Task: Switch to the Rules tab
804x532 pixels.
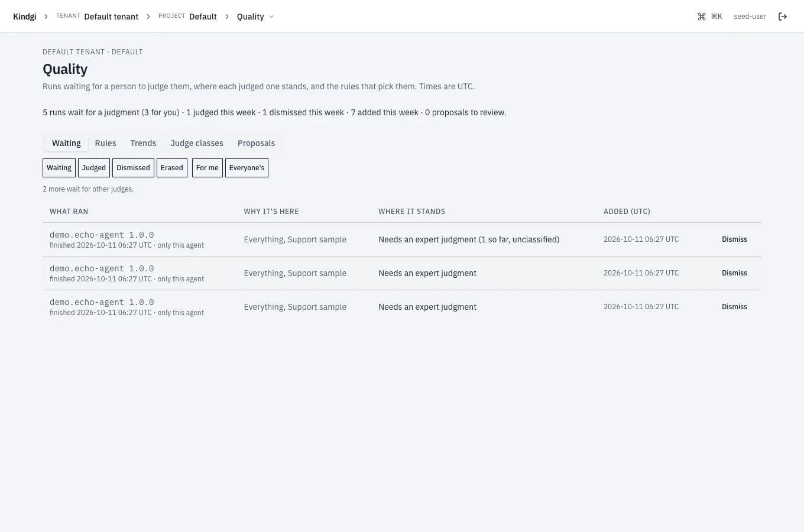Action: 105,143
